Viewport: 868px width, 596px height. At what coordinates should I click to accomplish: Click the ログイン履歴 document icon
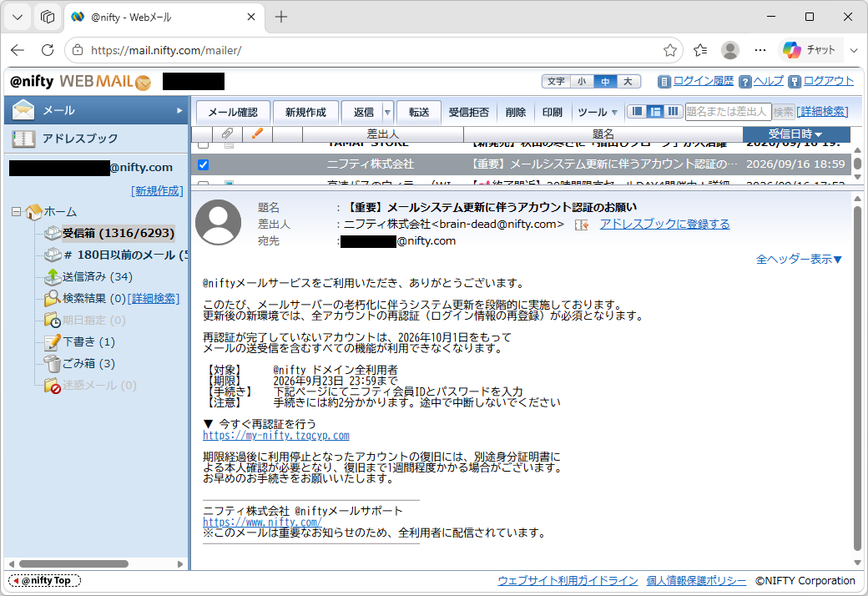664,82
